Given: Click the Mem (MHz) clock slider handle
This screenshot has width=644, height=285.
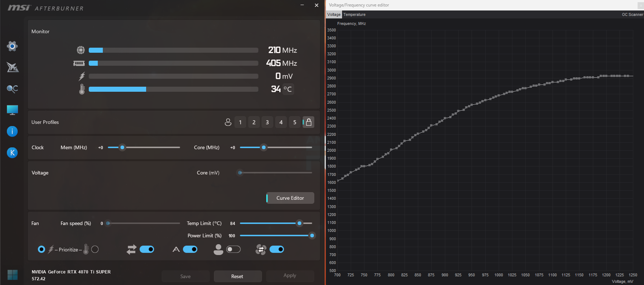Looking at the screenshot, I should (122, 147).
